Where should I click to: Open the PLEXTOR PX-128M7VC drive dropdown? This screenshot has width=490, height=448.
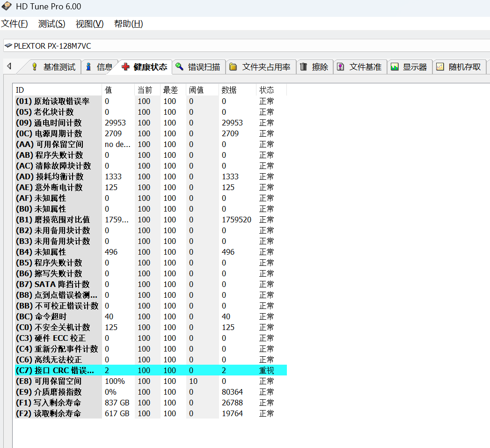point(247,46)
